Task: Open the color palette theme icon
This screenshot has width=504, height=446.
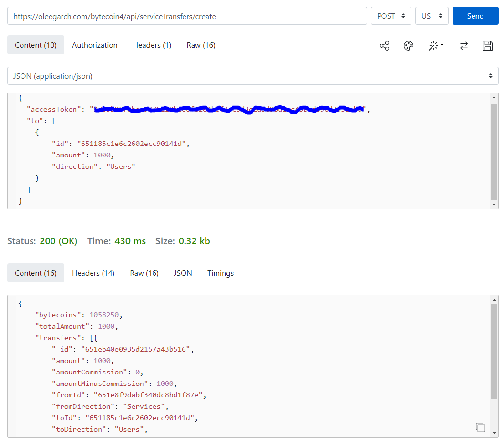Action: coord(409,46)
